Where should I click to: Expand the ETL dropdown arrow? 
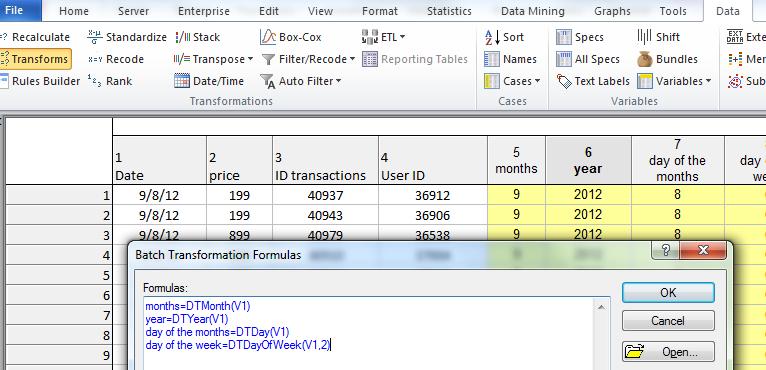pyautogui.click(x=402, y=37)
